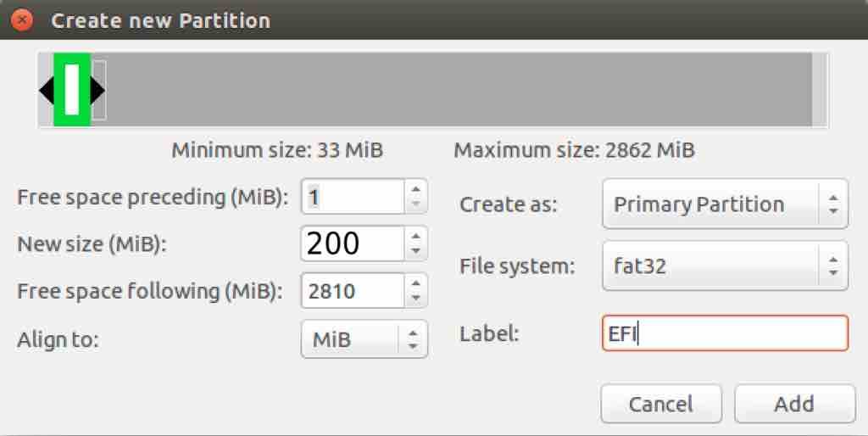Screen dimensions: 868x436
Task: Increase Free space following value
Action: point(416,283)
